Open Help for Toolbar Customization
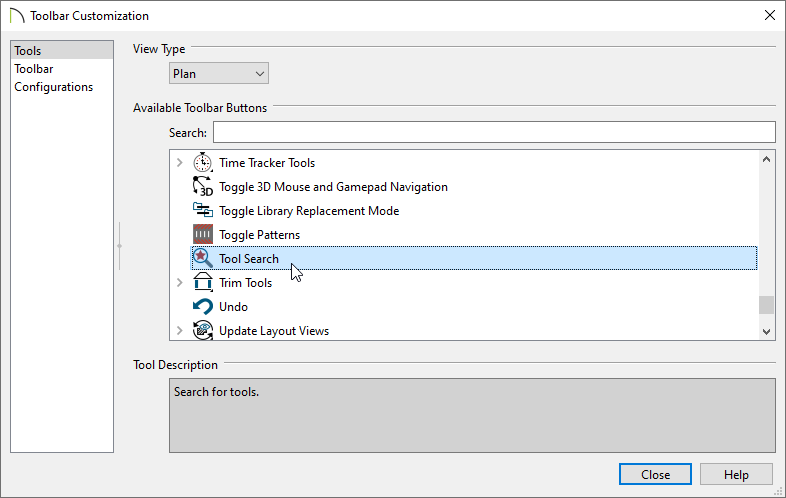The width and height of the screenshot is (786, 498). 736,474
